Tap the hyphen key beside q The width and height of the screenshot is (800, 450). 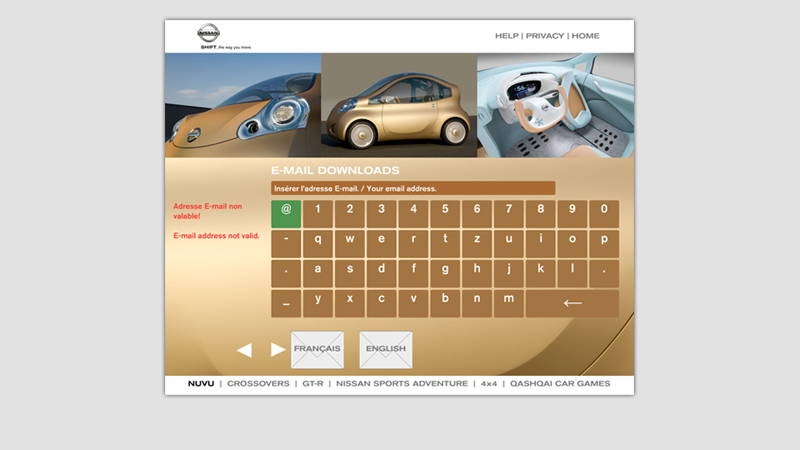286,244
